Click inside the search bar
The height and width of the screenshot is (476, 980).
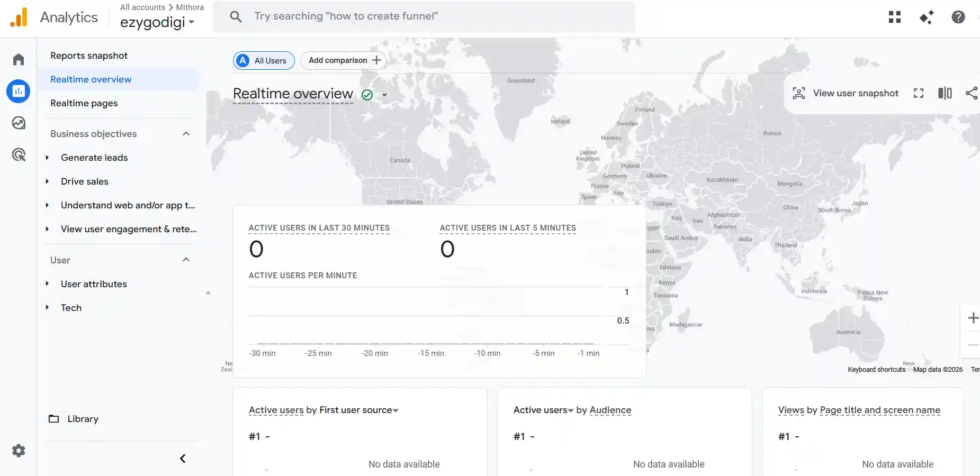tap(424, 16)
